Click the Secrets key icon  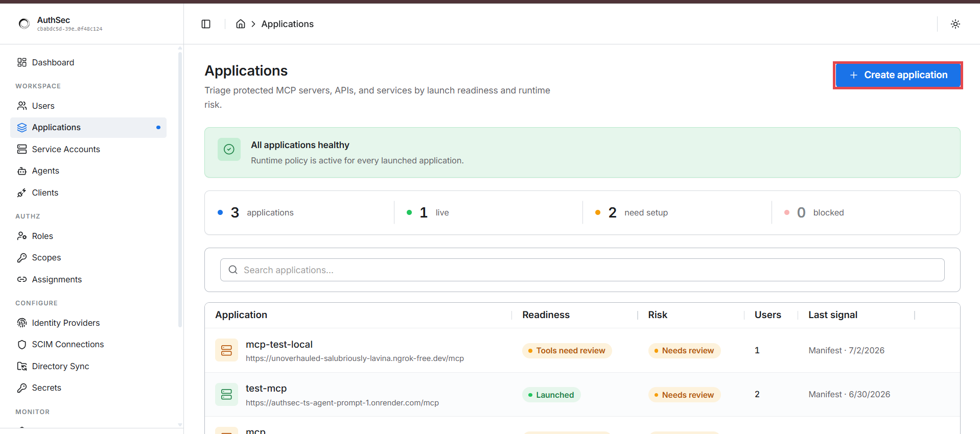pos(22,388)
